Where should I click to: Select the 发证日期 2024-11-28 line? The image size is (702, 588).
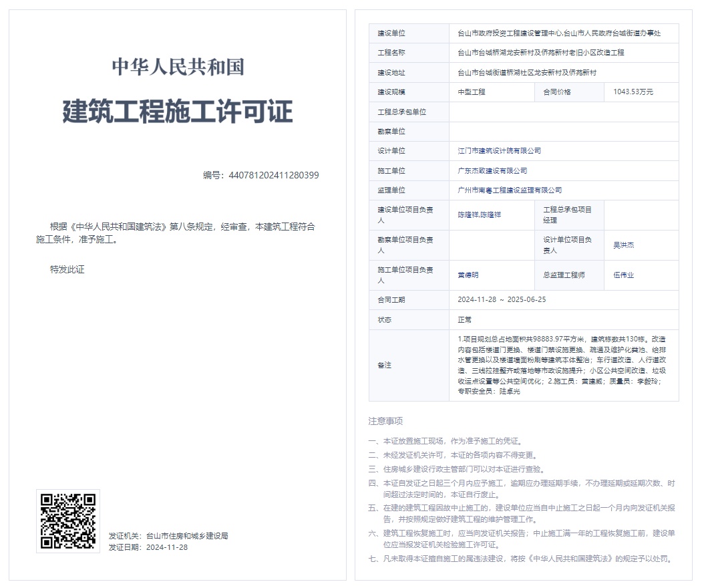point(148,547)
